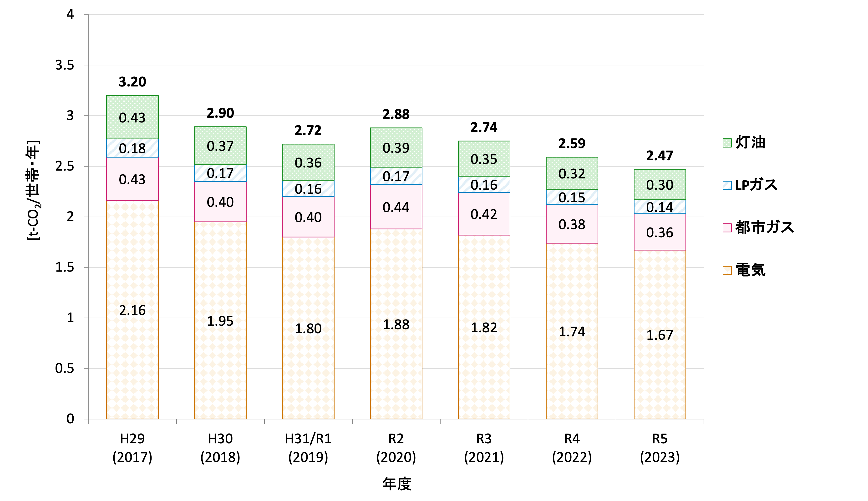The width and height of the screenshot is (868, 501).
Task: Select the 2.88 total label above R2
Action: click(x=396, y=114)
